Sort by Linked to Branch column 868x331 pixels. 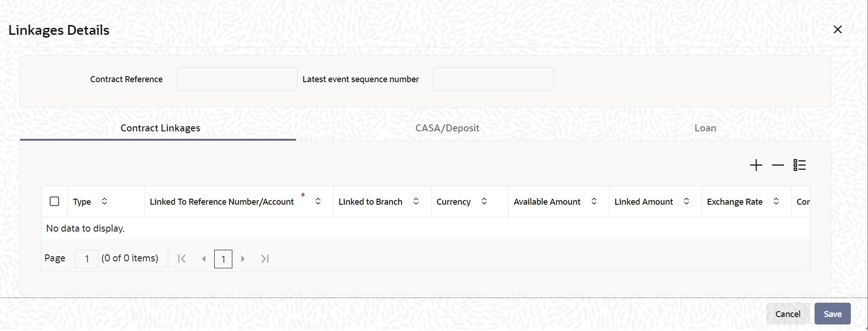[x=416, y=201]
